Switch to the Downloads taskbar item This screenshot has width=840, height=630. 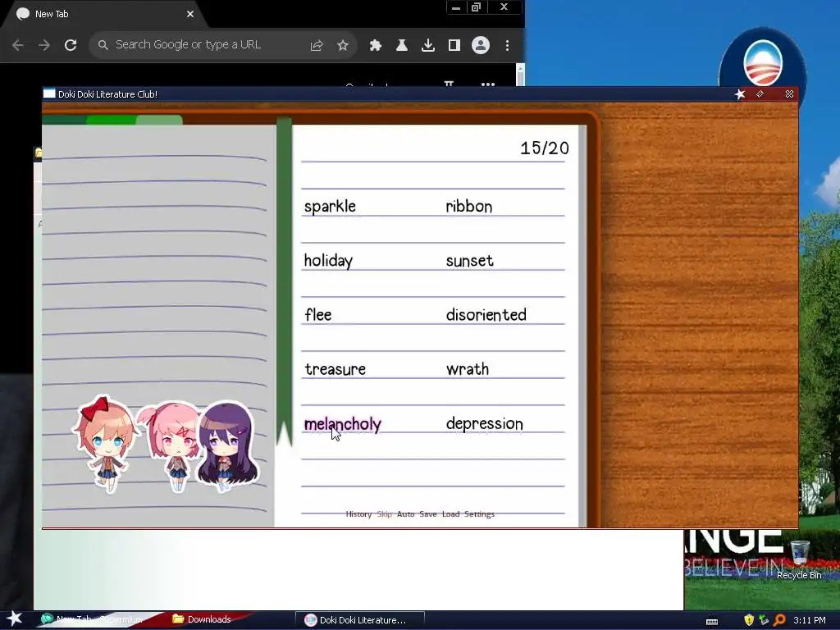(x=203, y=619)
